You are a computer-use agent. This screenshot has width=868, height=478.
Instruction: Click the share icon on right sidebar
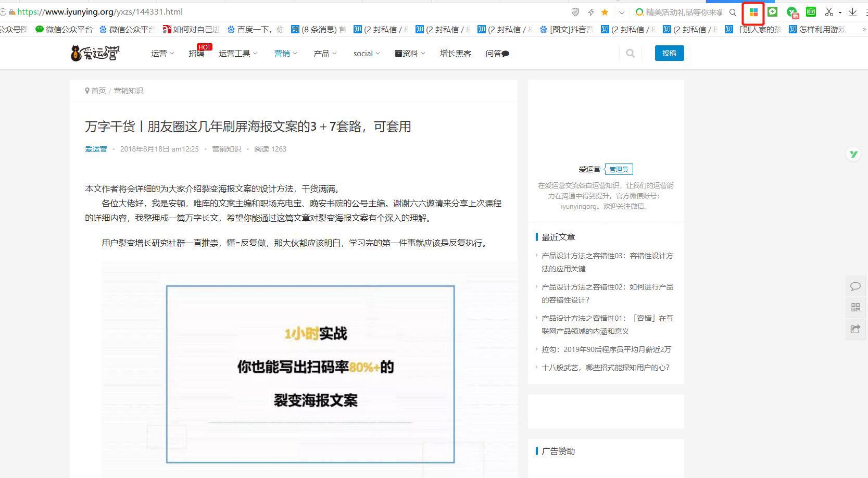pos(855,329)
